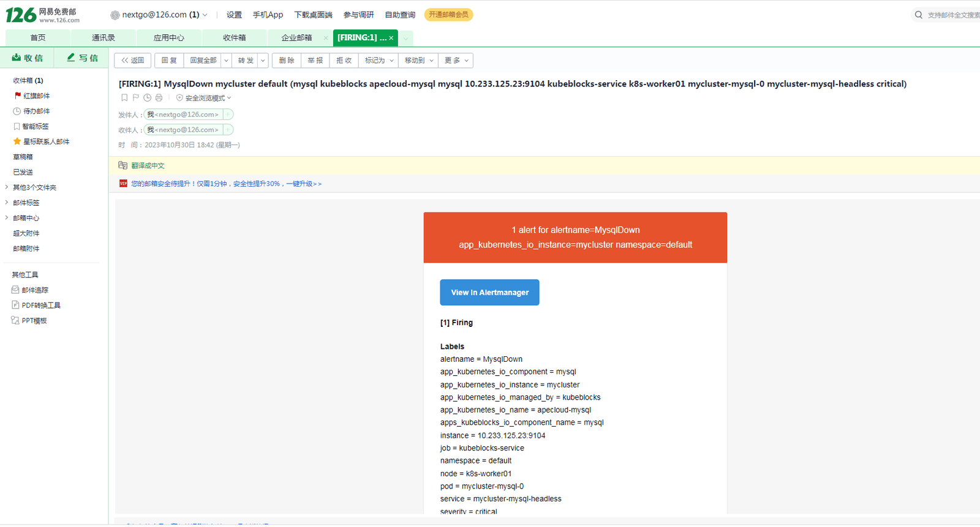The width and height of the screenshot is (980, 527).
Task: Open the 回复全部 dropdown arrow
Action: (x=226, y=61)
